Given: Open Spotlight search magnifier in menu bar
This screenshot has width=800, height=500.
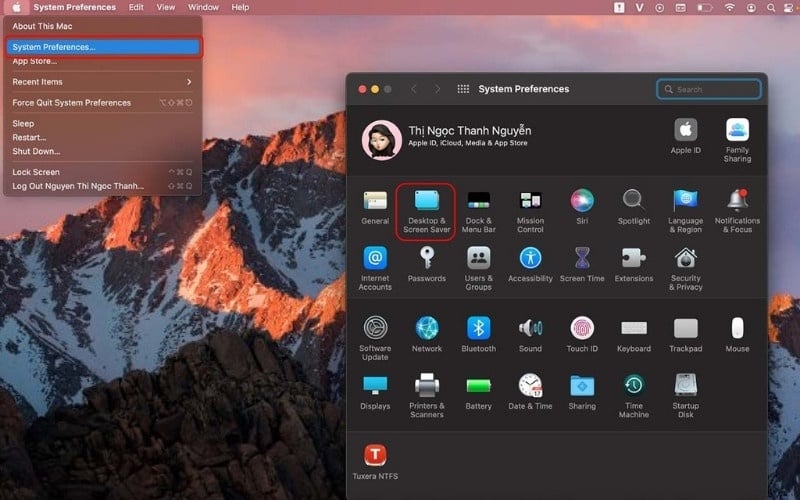Looking at the screenshot, I should click(771, 8).
